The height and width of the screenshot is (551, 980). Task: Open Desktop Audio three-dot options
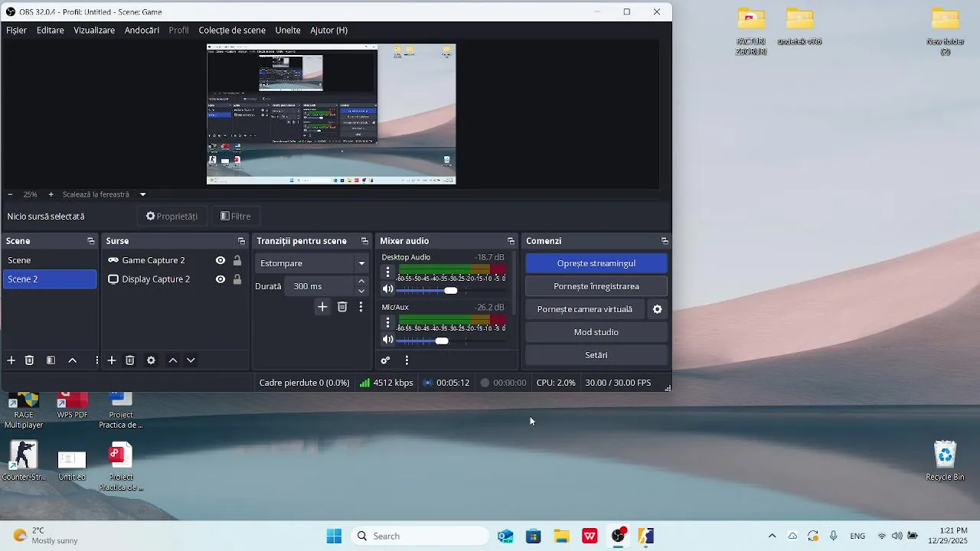387,272
